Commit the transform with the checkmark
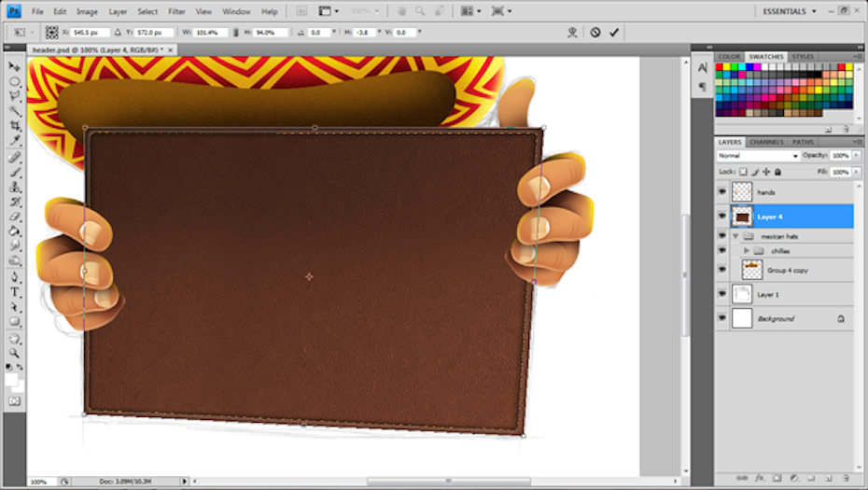The width and height of the screenshot is (868, 490). (613, 32)
